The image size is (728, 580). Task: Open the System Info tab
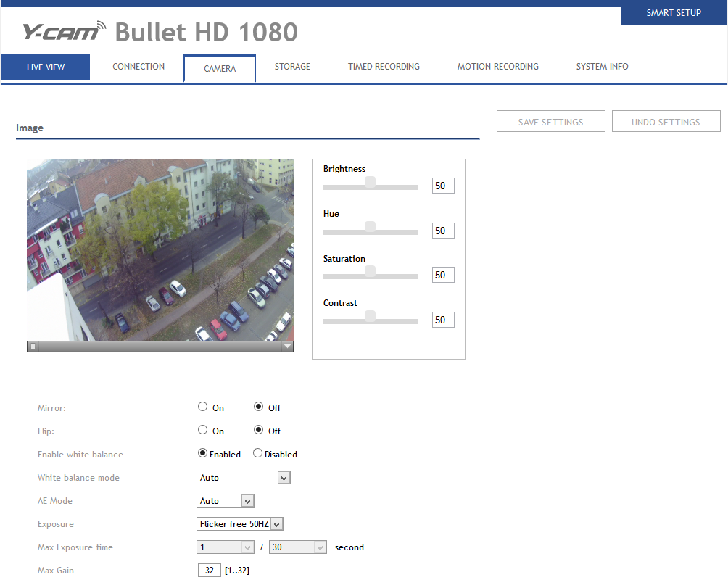602,67
